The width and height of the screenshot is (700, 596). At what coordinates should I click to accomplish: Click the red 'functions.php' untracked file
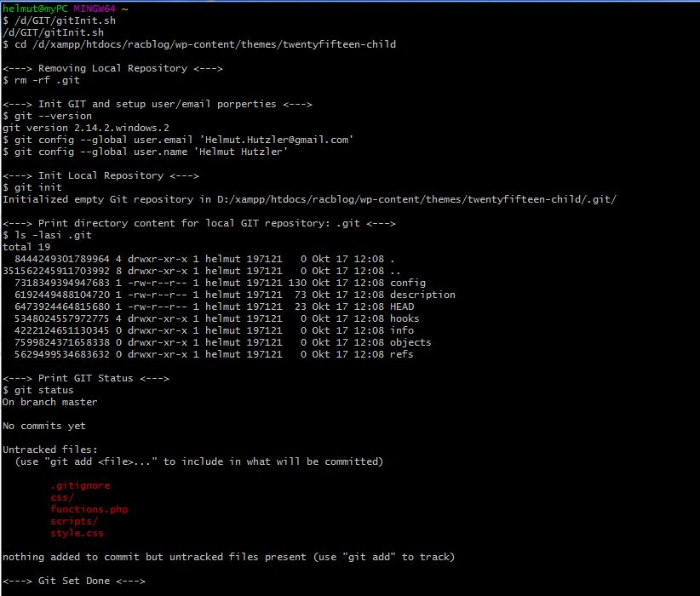(89, 509)
